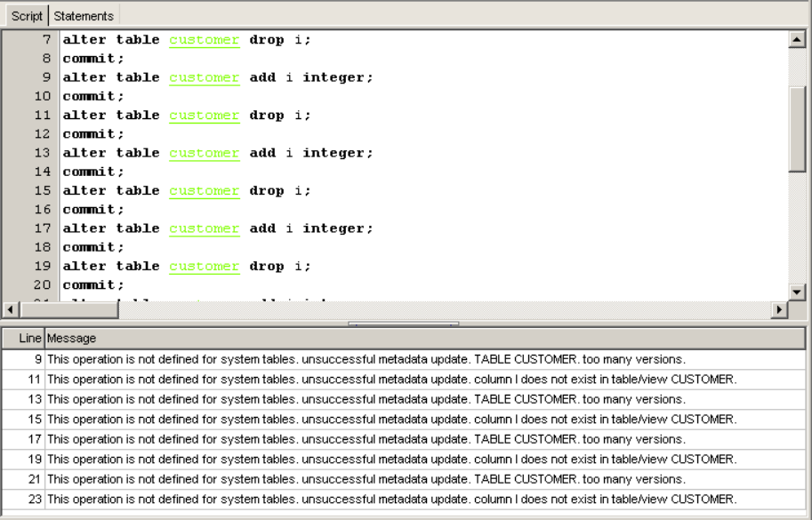
Task: Select the error message for line 23
Action: pos(390,499)
